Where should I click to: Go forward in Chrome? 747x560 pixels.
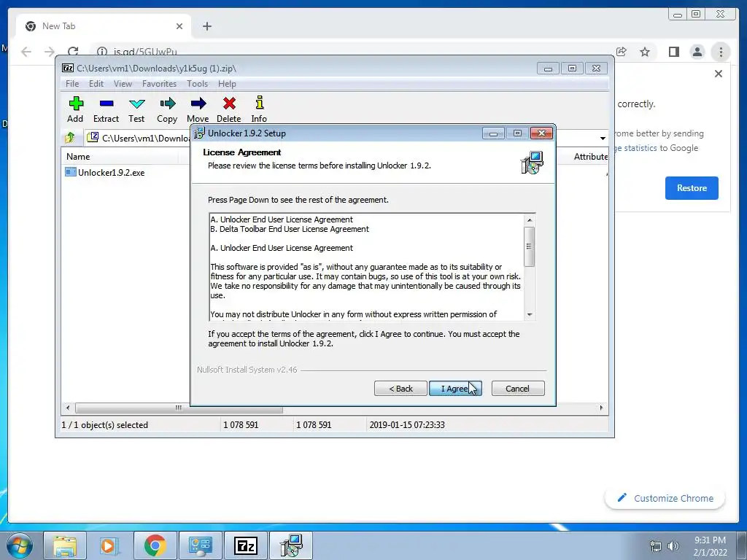50,52
